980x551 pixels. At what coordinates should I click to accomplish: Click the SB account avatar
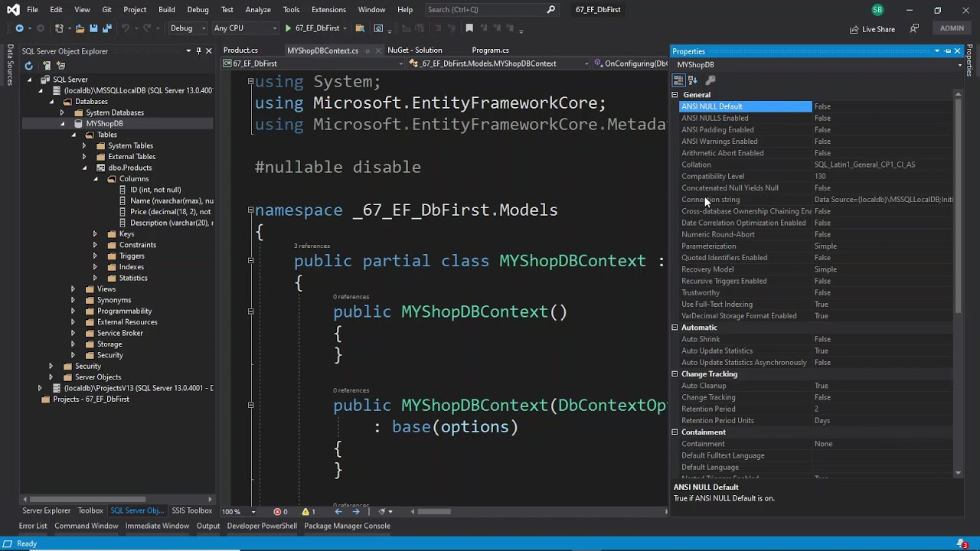(877, 10)
